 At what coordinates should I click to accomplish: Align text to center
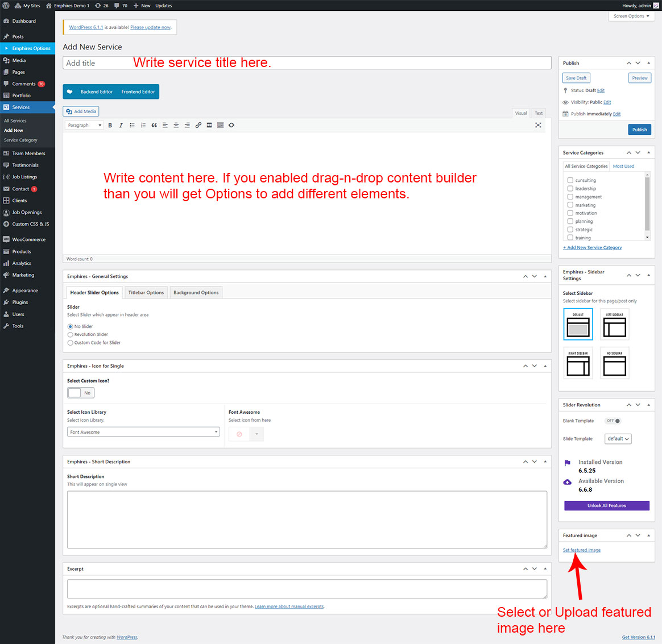point(176,125)
